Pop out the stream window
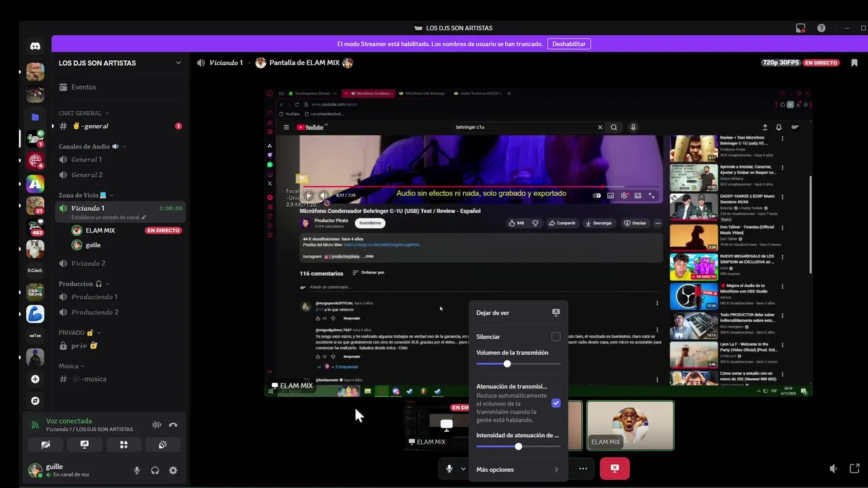The width and height of the screenshot is (868, 488). pos(854,468)
